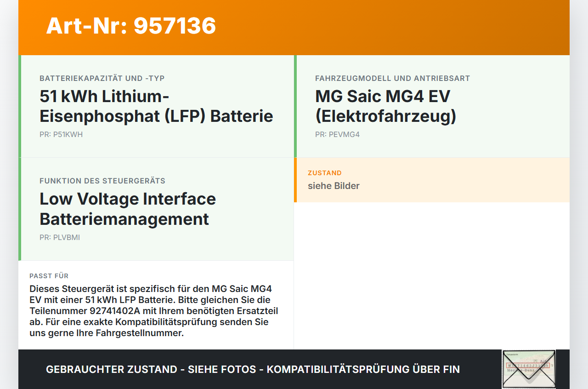Select the Low Voltage Interface Batteriemanagement heading
Screen dimensions: 588x389
coord(128,209)
